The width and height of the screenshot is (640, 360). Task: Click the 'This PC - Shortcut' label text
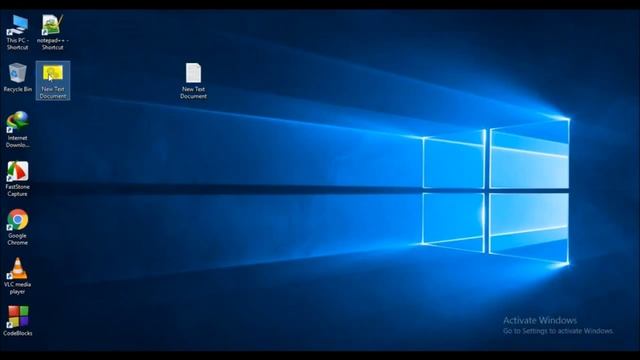(x=18, y=44)
